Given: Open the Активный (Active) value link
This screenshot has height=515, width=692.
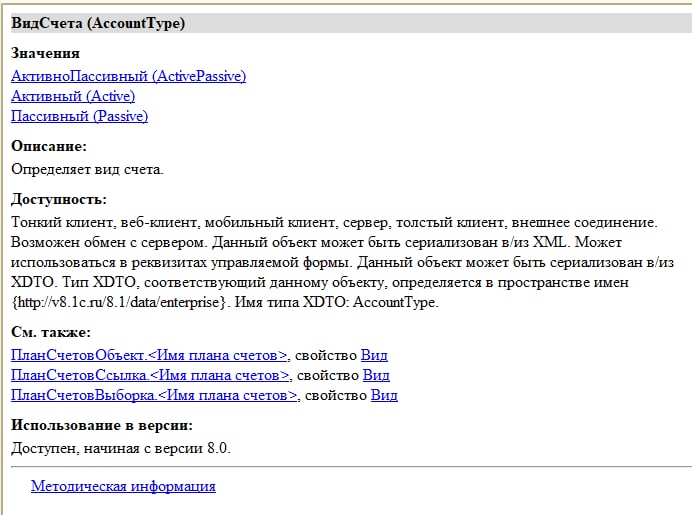Looking at the screenshot, I should pyautogui.click(x=73, y=96).
